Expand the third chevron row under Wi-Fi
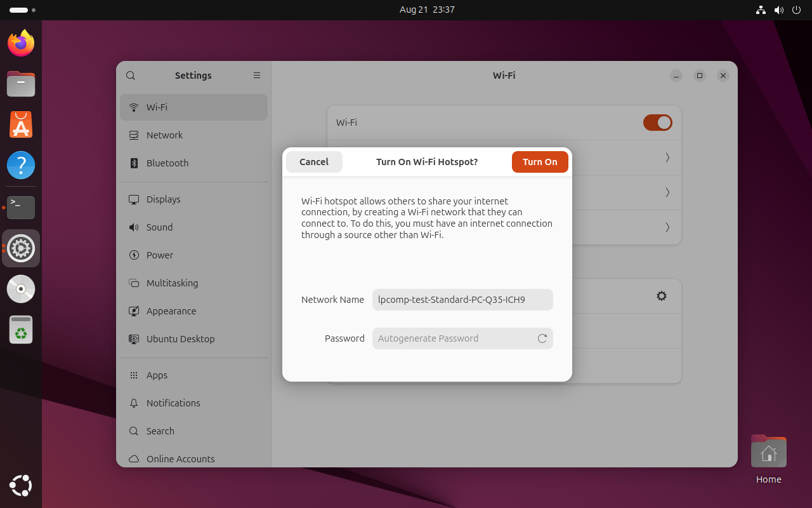This screenshot has height=508, width=812. (667, 227)
